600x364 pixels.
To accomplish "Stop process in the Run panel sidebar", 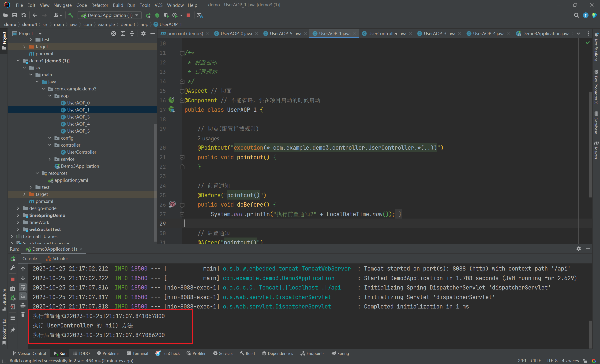I will pos(13,279).
